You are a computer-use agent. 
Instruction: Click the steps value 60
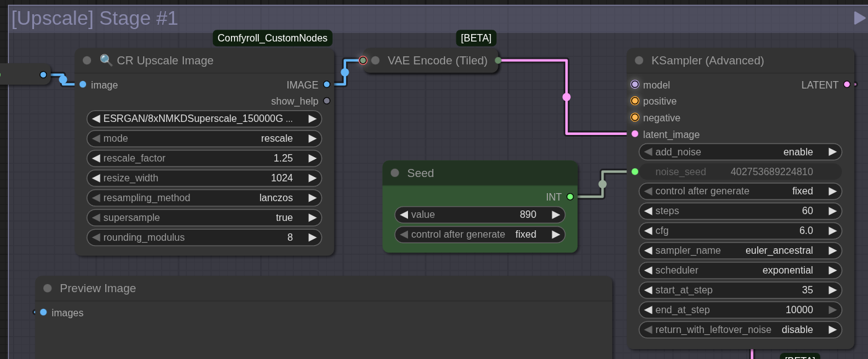point(807,211)
